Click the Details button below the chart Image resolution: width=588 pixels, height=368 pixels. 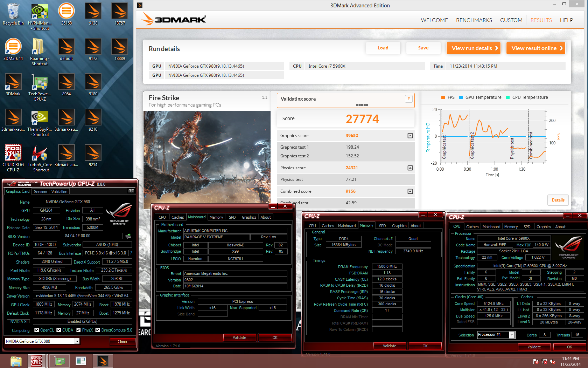tap(558, 200)
